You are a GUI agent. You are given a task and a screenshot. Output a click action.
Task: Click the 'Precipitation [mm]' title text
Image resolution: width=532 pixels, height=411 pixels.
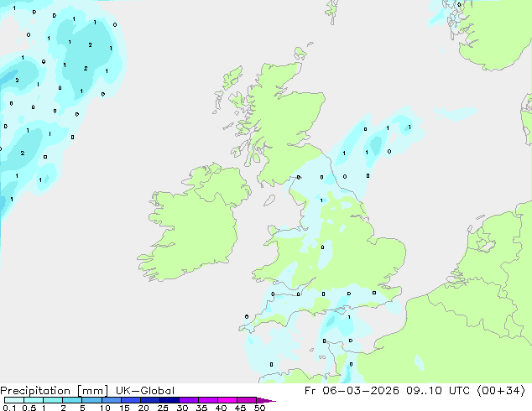pyautogui.click(x=55, y=391)
